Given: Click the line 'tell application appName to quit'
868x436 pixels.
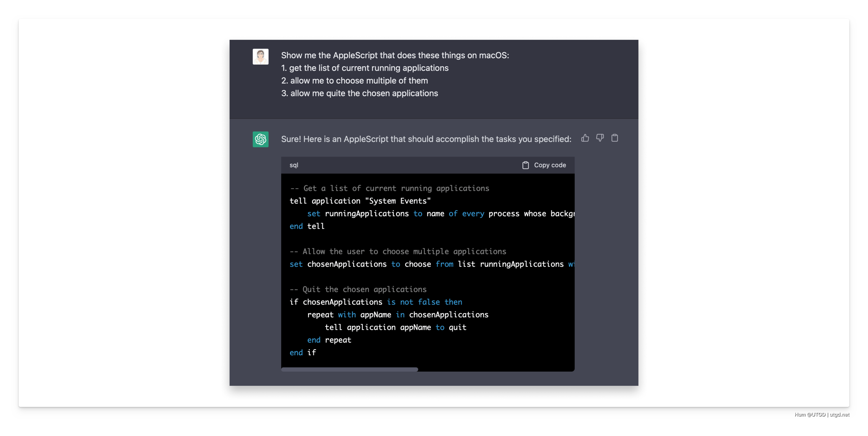Looking at the screenshot, I should [x=396, y=327].
